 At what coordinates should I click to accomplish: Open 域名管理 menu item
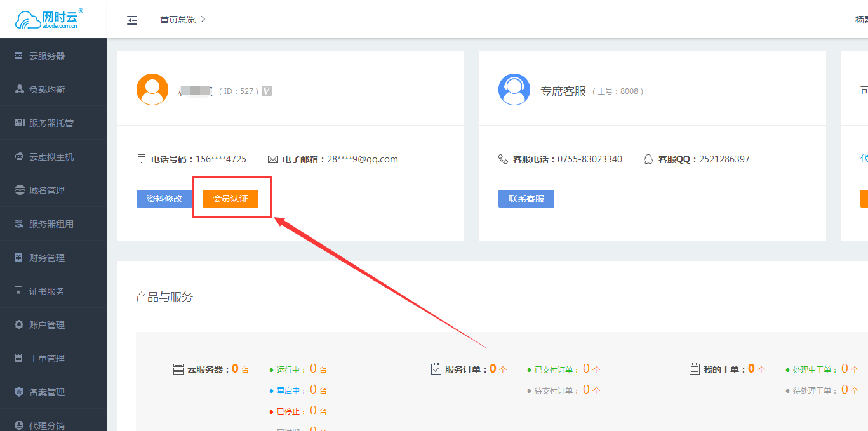click(53, 190)
